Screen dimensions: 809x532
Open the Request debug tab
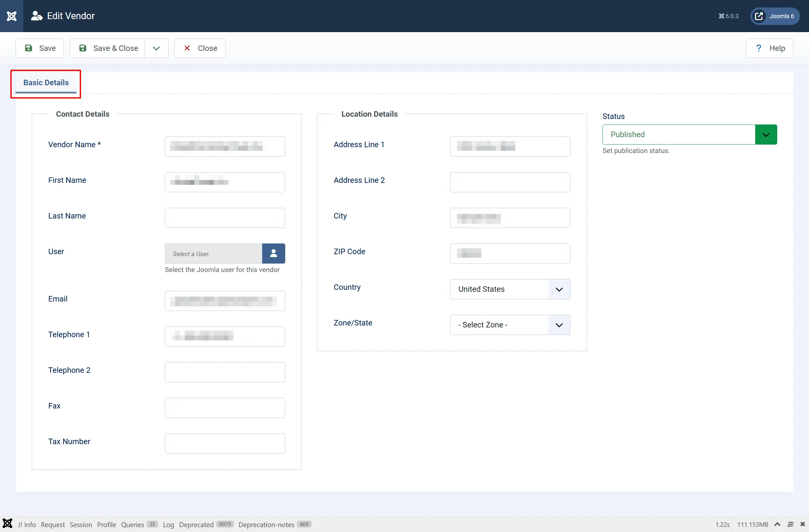(x=53, y=525)
